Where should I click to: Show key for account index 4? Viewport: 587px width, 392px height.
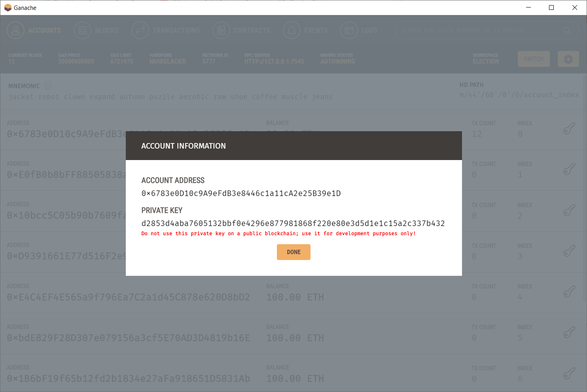569,292
